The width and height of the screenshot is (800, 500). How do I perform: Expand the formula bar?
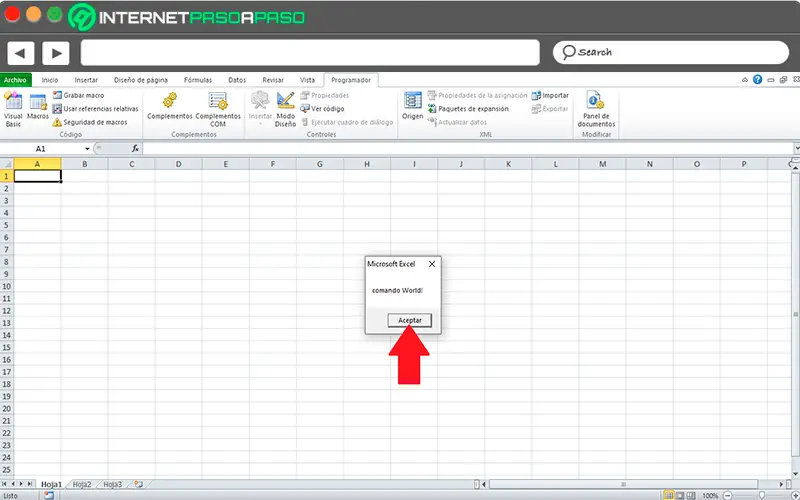(x=796, y=148)
